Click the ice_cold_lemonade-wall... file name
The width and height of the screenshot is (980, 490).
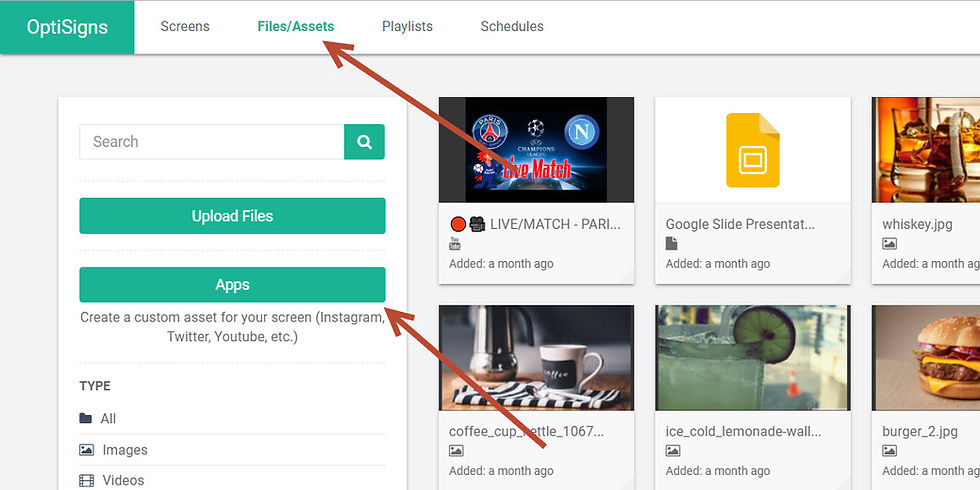point(743,431)
